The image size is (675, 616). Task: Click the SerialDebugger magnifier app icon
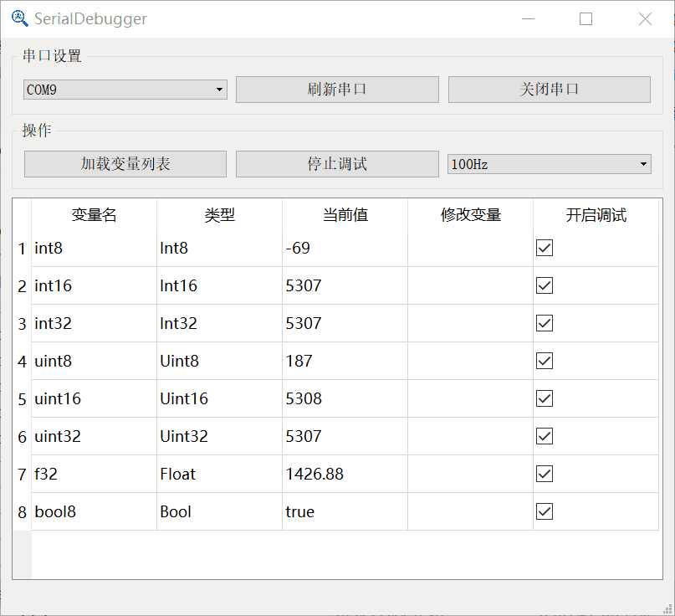[20, 18]
